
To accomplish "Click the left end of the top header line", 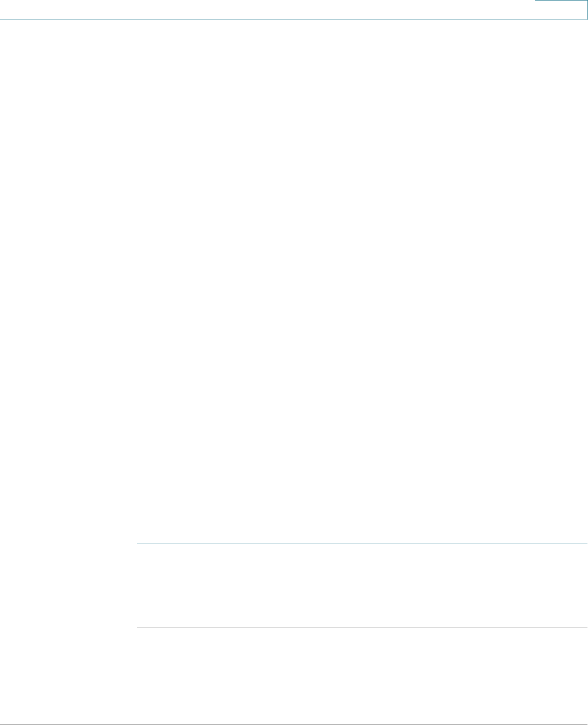I will pos(3,20).
